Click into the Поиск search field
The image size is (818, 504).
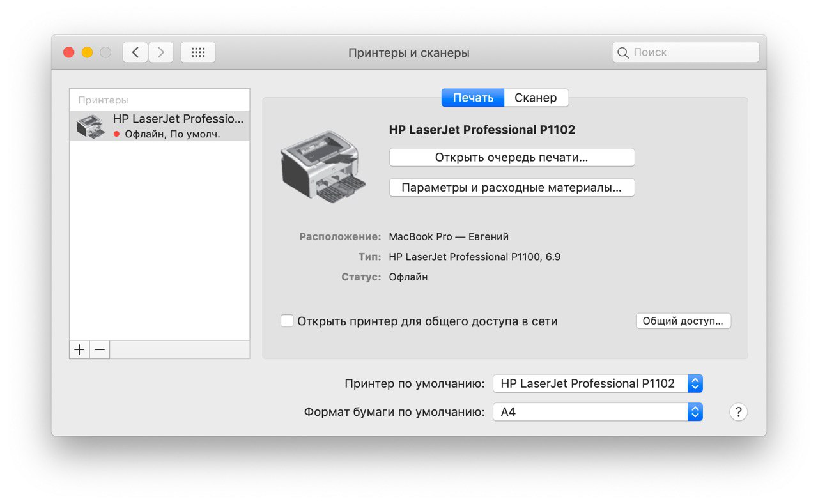point(686,52)
